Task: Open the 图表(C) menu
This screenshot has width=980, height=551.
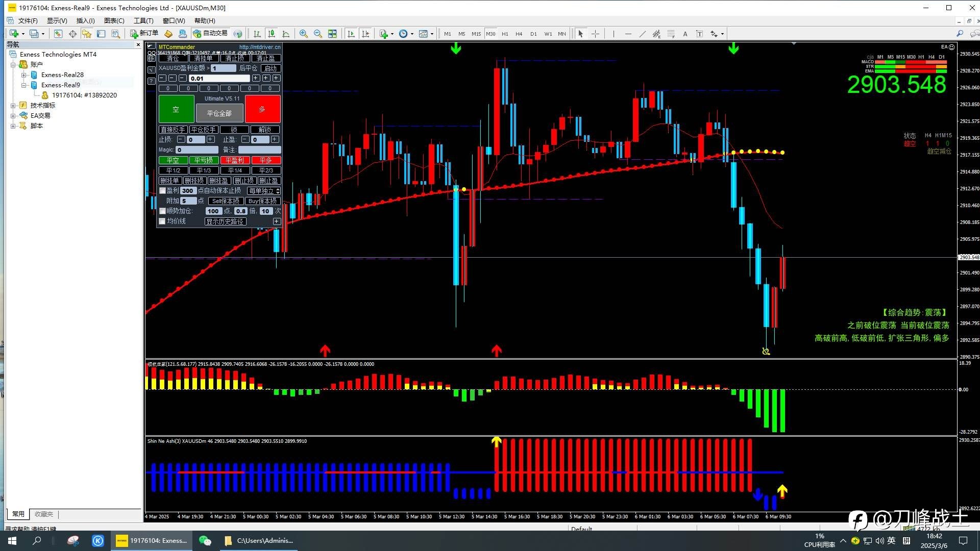Action: [x=114, y=21]
